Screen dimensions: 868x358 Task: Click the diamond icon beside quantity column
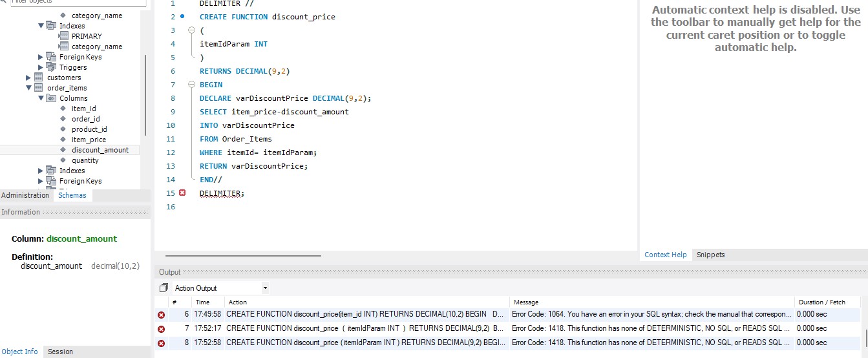point(63,160)
